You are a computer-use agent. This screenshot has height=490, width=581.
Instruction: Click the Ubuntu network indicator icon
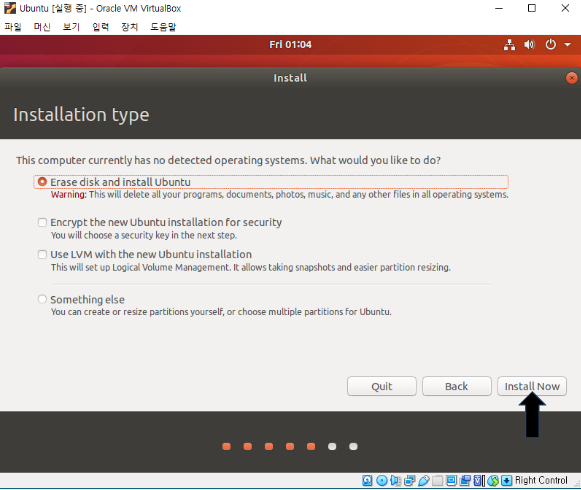pyautogui.click(x=509, y=44)
